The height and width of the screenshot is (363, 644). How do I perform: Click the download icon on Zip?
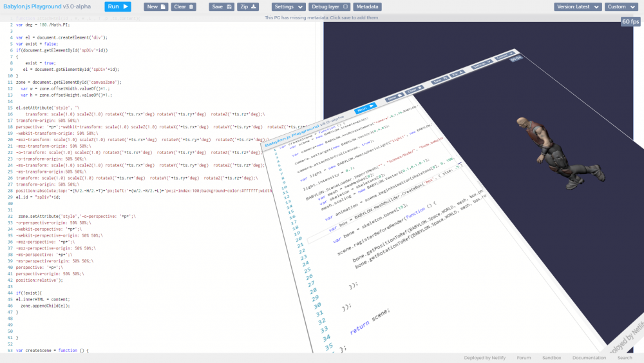coord(253,6)
